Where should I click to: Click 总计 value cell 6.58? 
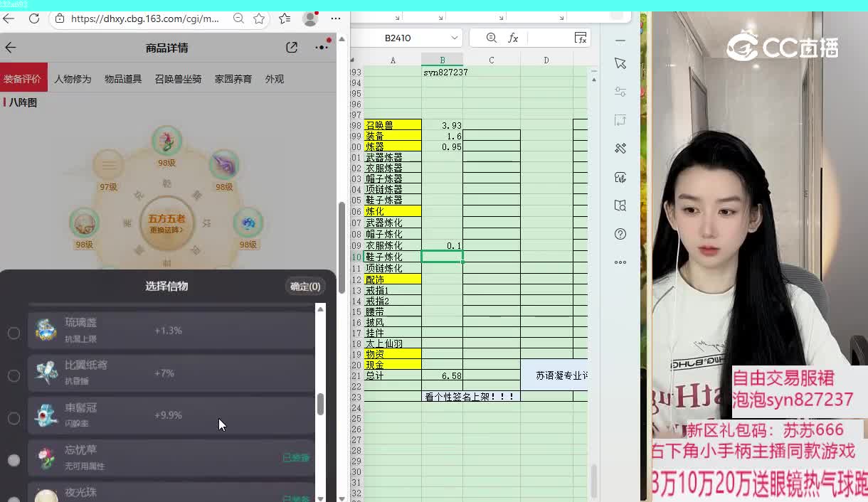[442, 375]
